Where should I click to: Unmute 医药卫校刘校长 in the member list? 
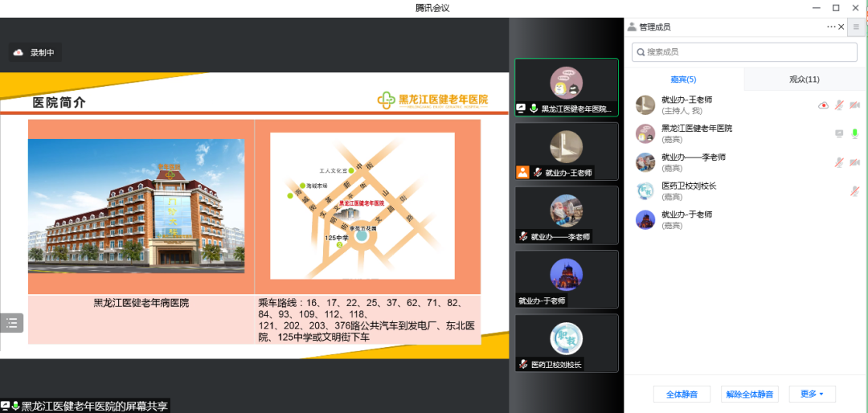(854, 191)
